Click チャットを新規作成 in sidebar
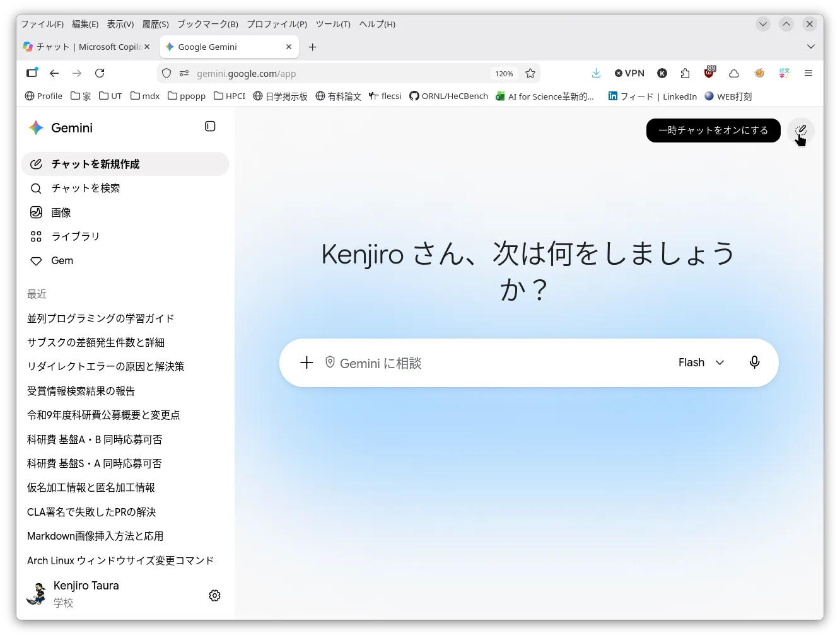 point(125,164)
